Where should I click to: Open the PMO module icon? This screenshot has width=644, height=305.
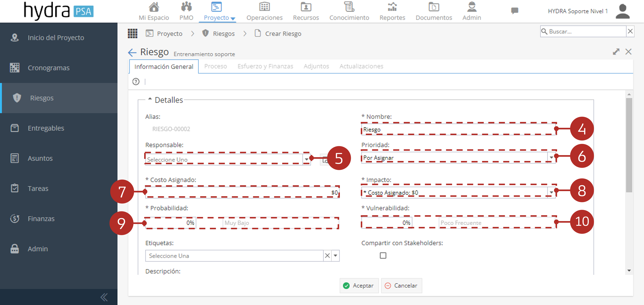[186, 7]
